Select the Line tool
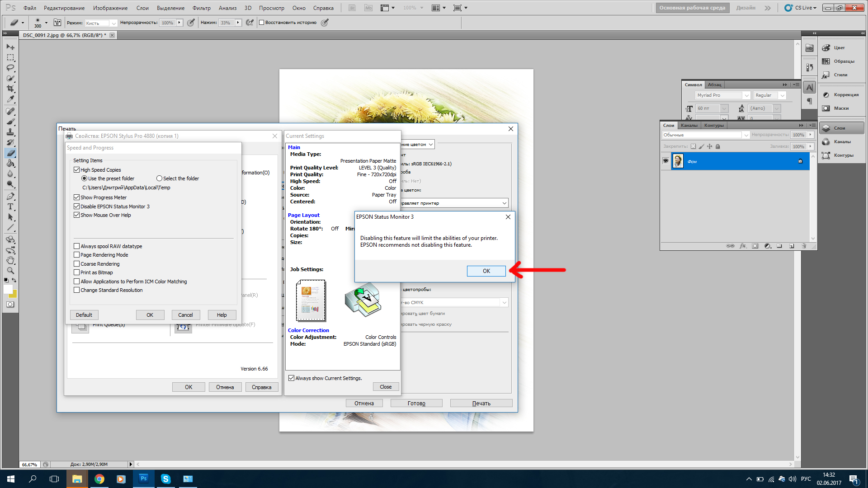The height and width of the screenshot is (488, 868). (10, 227)
